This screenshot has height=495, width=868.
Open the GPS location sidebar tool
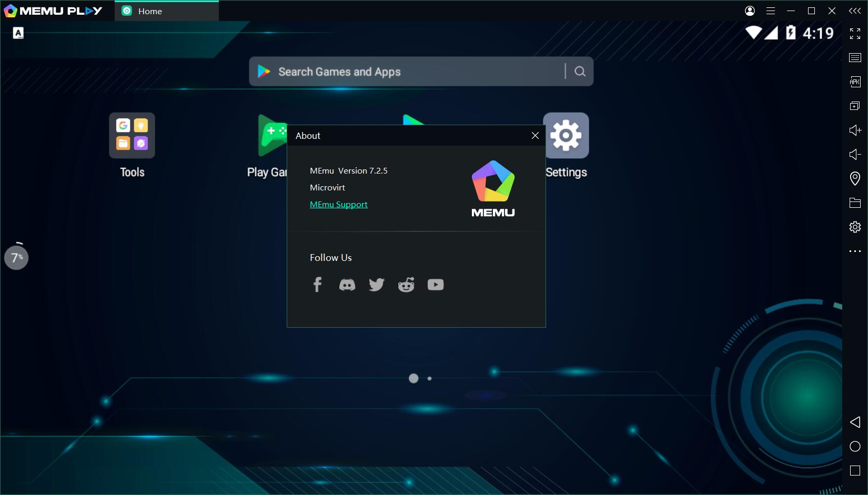[855, 178]
